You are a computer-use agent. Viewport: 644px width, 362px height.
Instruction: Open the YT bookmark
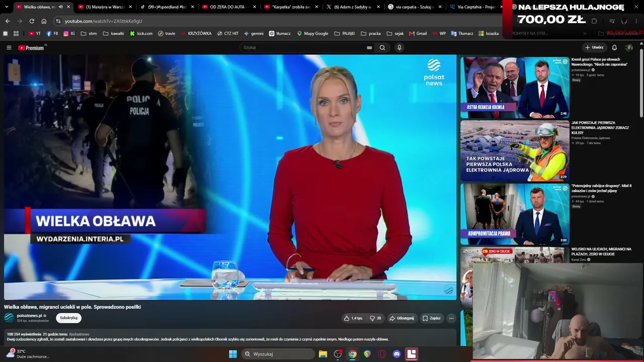coord(35,34)
